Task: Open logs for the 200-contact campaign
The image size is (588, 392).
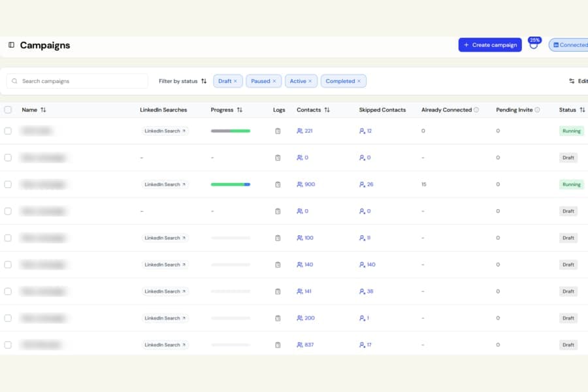Action: pos(278,318)
